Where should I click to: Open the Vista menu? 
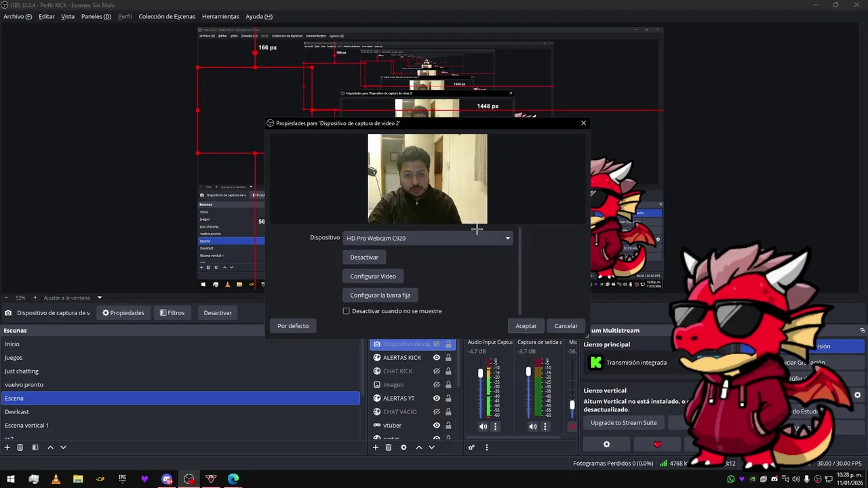pyautogui.click(x=68, y=16)
